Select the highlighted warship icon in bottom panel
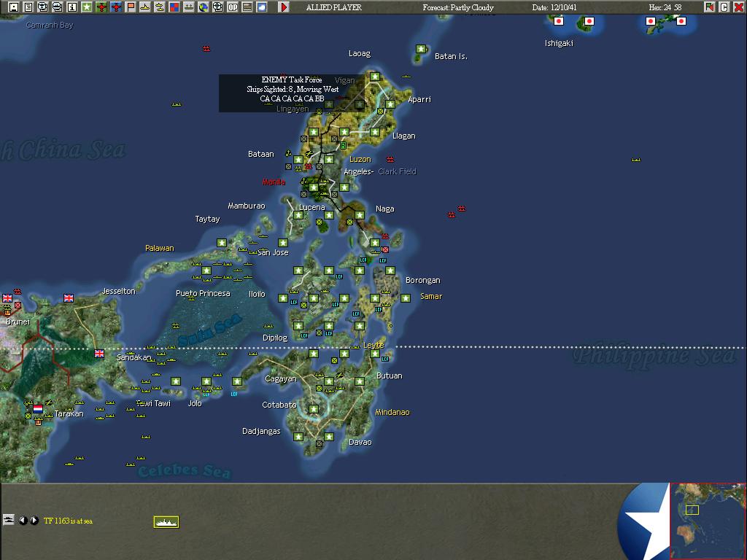747x560 pixels. pyautogui.click(x=166, y=522)
